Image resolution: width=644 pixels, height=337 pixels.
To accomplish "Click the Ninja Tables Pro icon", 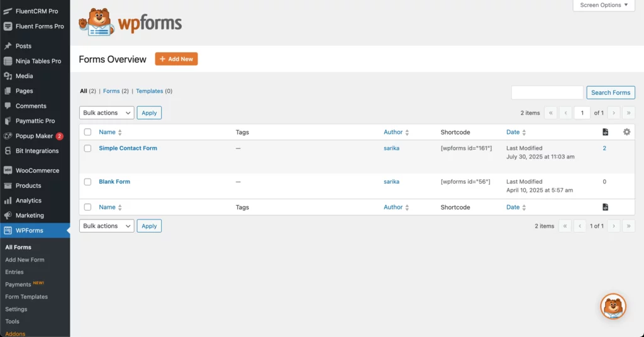I will [8, 61].
